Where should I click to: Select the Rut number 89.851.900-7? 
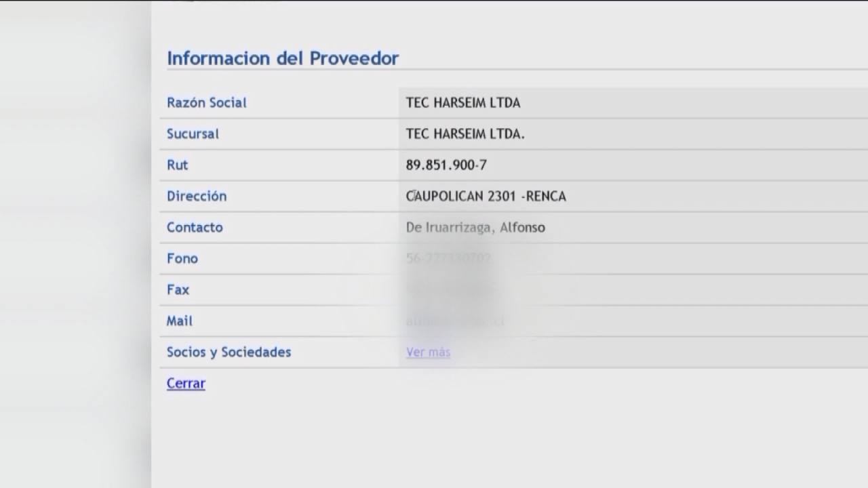click(446, 165)
